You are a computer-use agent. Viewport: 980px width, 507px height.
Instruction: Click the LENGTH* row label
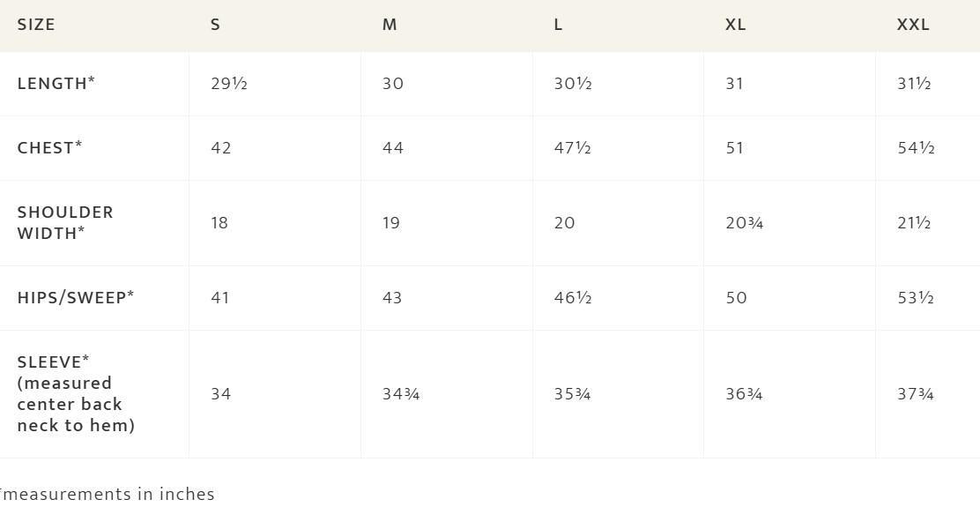pyautogui.click(x=56, y=83)
